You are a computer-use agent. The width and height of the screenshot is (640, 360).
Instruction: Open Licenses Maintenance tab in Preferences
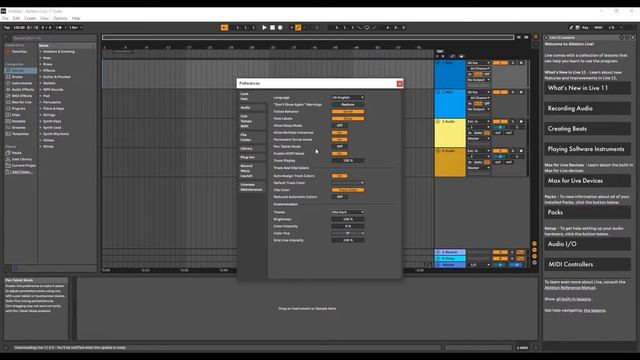point(252,187)
